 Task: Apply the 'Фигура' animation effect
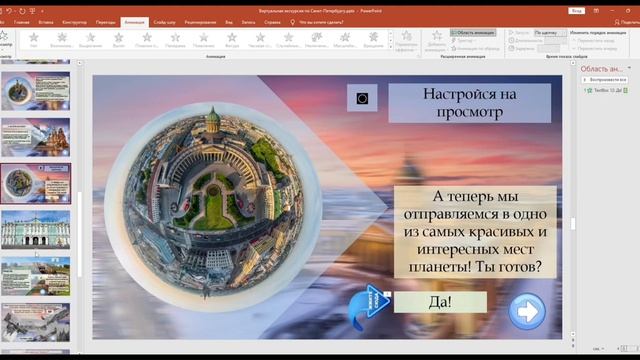(x=232, y=40)
